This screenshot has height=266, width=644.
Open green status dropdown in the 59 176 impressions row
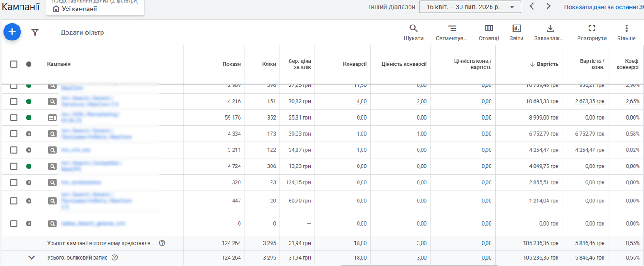[29, 117]
